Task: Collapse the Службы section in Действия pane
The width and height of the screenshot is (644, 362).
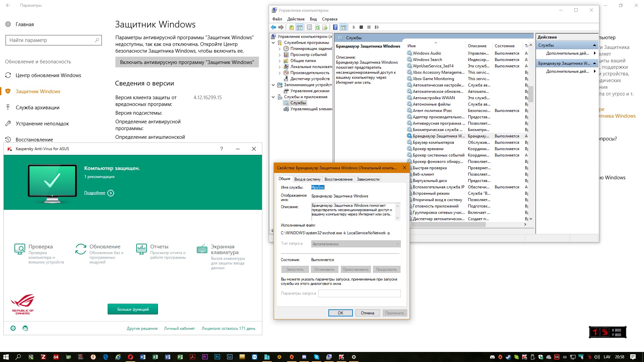Action: coord(594,45)
